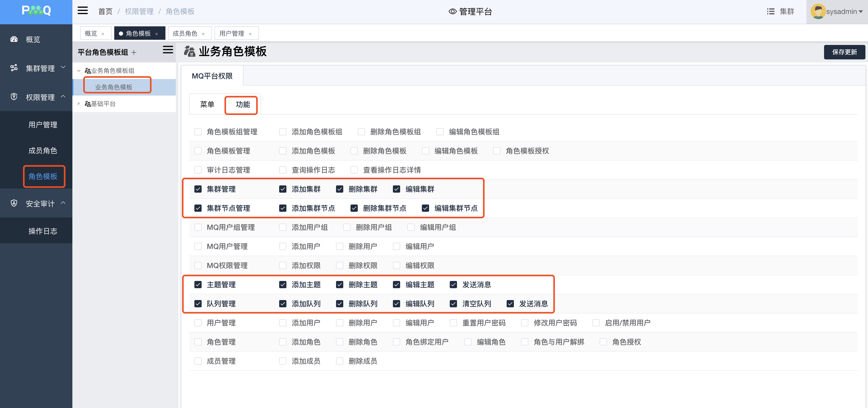The width and height of the screenshot is (868, 408).
Task: Click the sysadmin avatar image
Action: [818, 11]
